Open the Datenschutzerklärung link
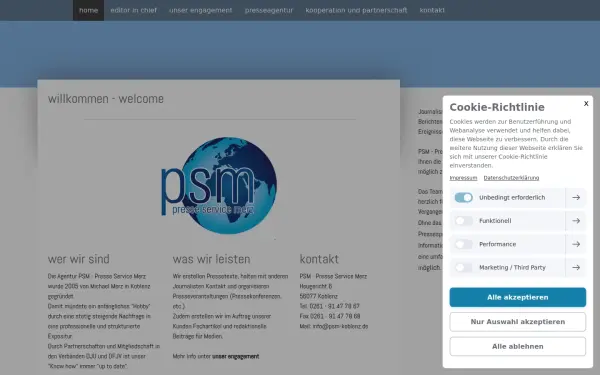The width and height of the screenshot is (600, 375). coord(511,178)
